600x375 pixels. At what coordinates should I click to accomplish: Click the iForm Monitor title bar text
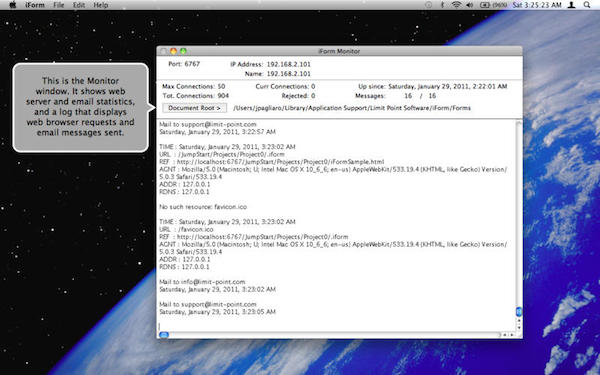click(x=339, y=51)
